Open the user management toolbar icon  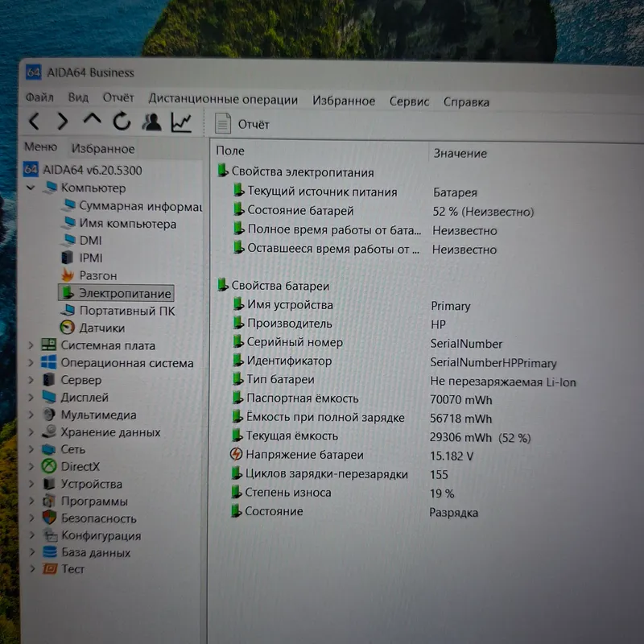tap(151, 122)
